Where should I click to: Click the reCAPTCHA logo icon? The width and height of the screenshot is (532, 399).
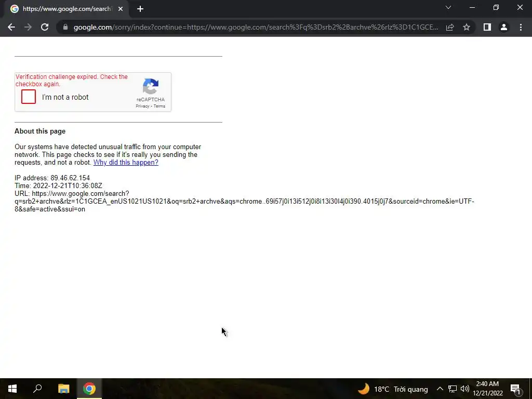(151, 86)
